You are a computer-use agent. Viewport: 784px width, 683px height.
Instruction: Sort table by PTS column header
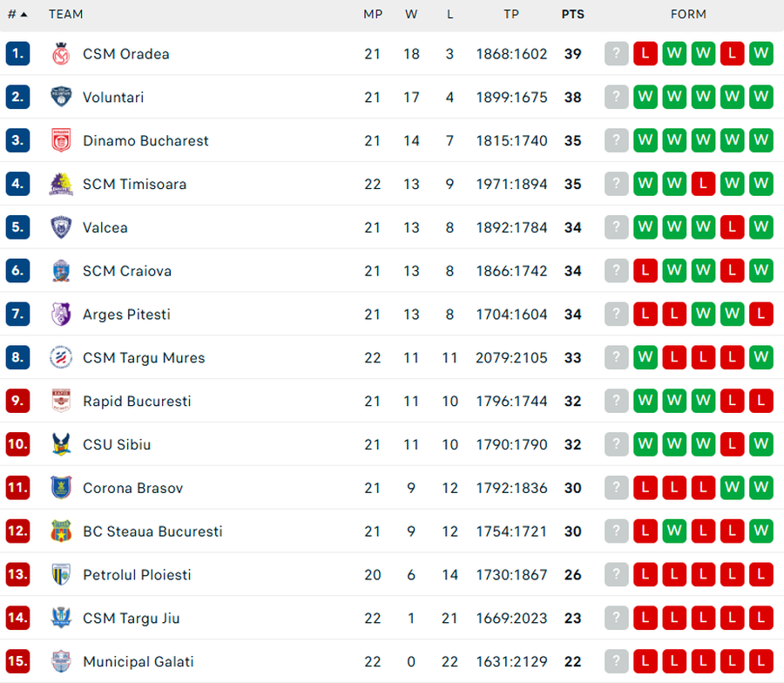pos(572,15)
